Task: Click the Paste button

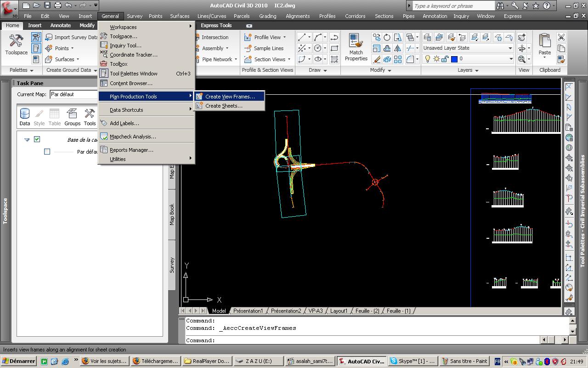Action: click(x=545, y=45)
